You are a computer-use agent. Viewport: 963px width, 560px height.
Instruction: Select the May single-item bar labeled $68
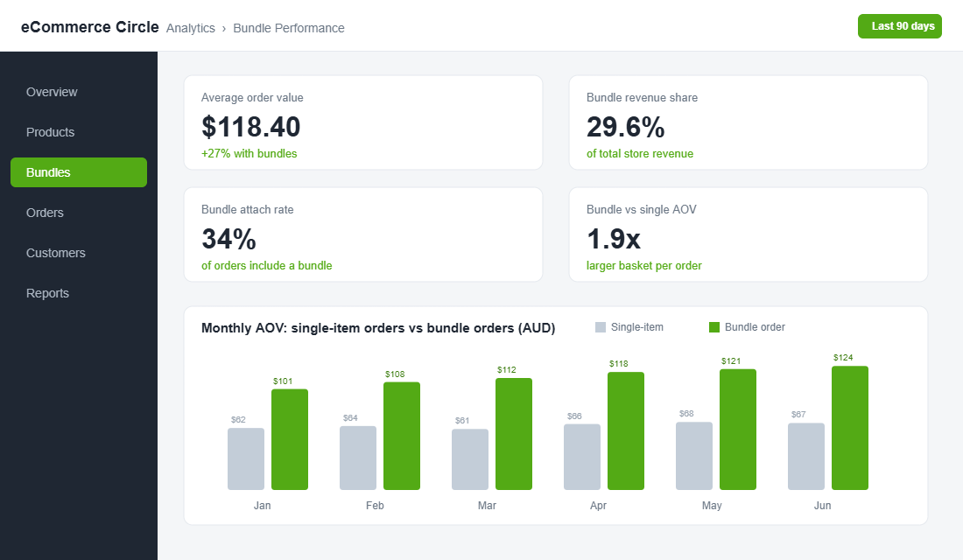(694, 456)
